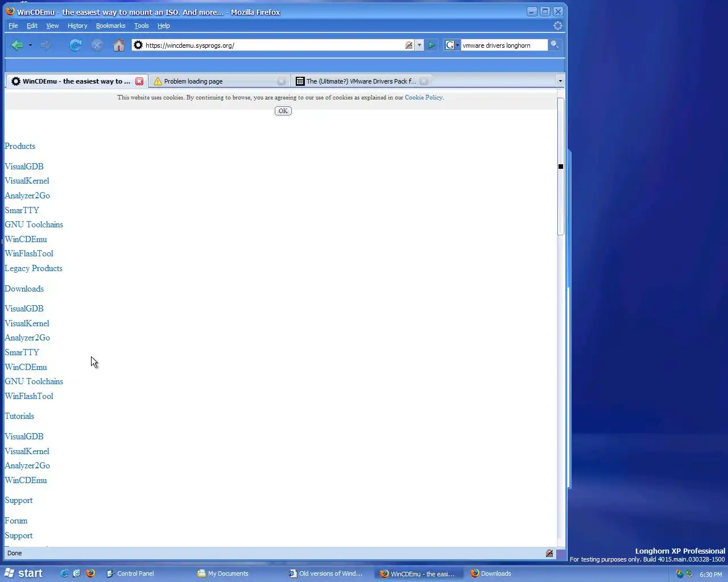Go to the Home page icon
The image size is (728, 582).
click(x=119, y=45)
